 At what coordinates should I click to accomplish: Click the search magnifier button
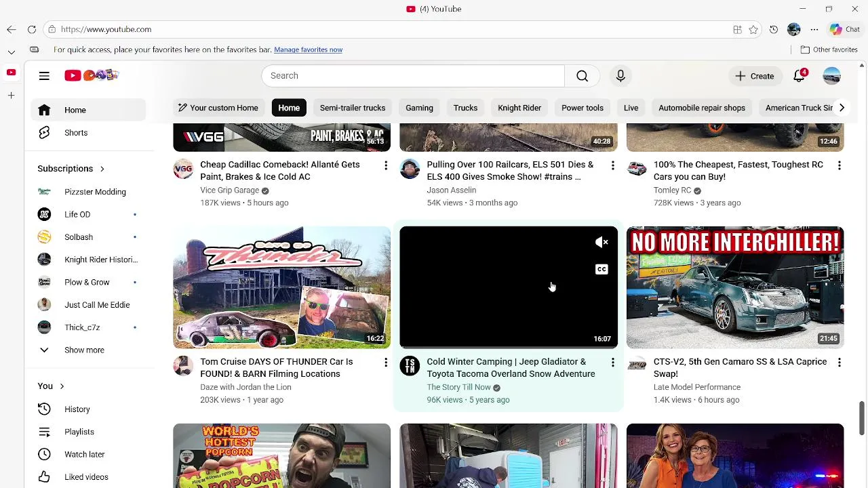coord(583,76)
